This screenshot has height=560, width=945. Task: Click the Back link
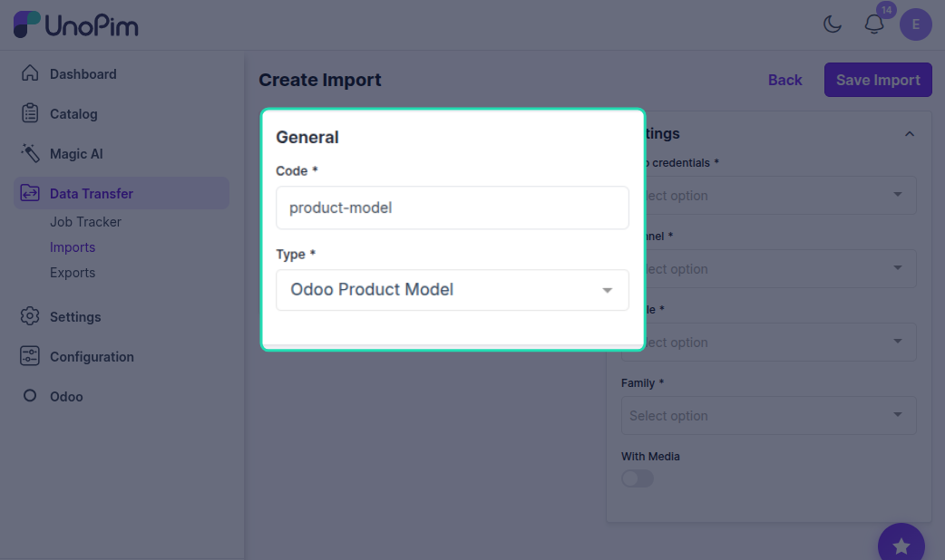pyautogui.click(x=784, y=80)
